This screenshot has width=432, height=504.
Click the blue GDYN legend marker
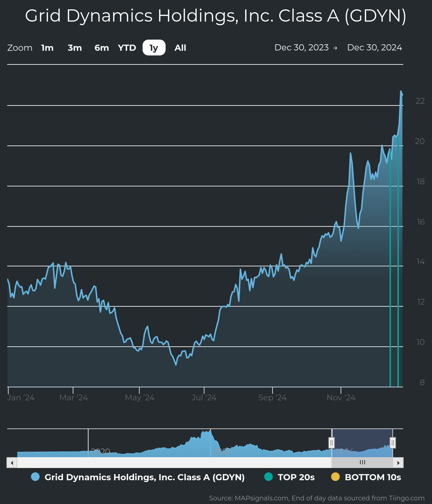click(x=35, y=477)
